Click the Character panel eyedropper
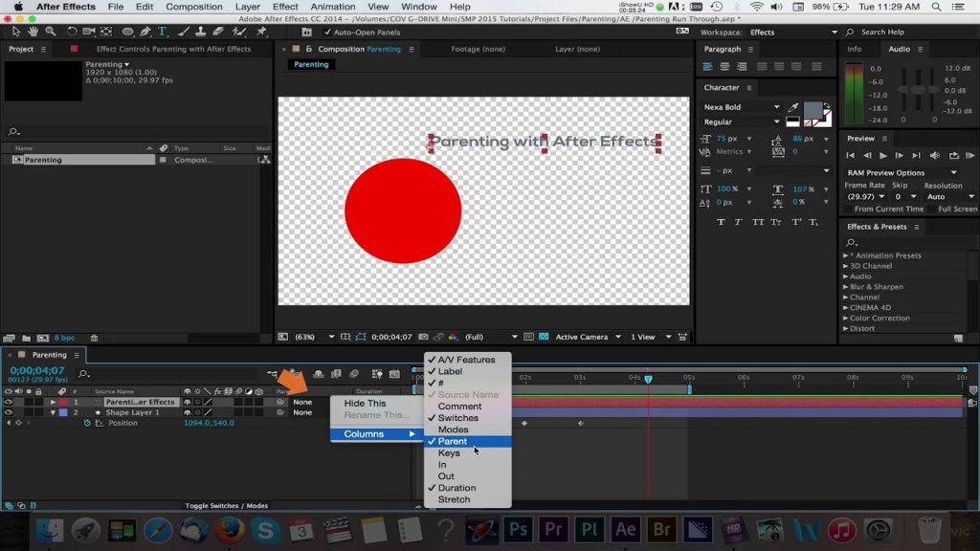The height and width of the screenshot is (551, 980). tap(793, 107)
